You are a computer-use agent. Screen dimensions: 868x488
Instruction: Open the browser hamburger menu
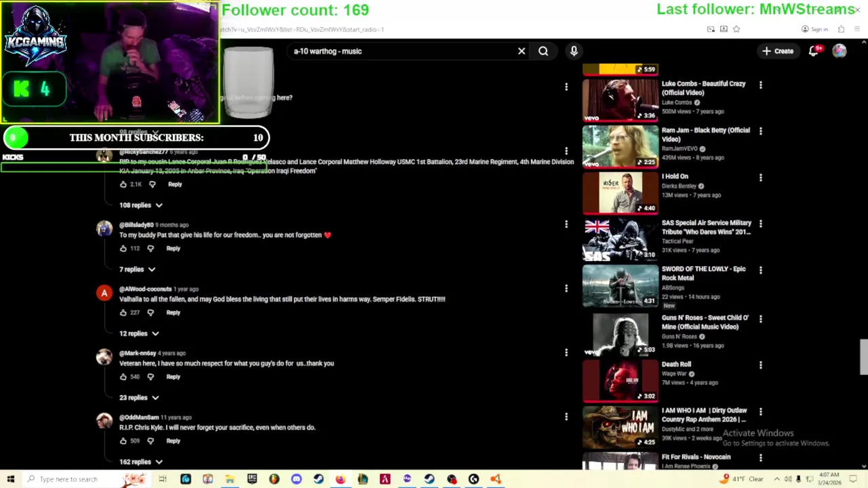(857, 29)
